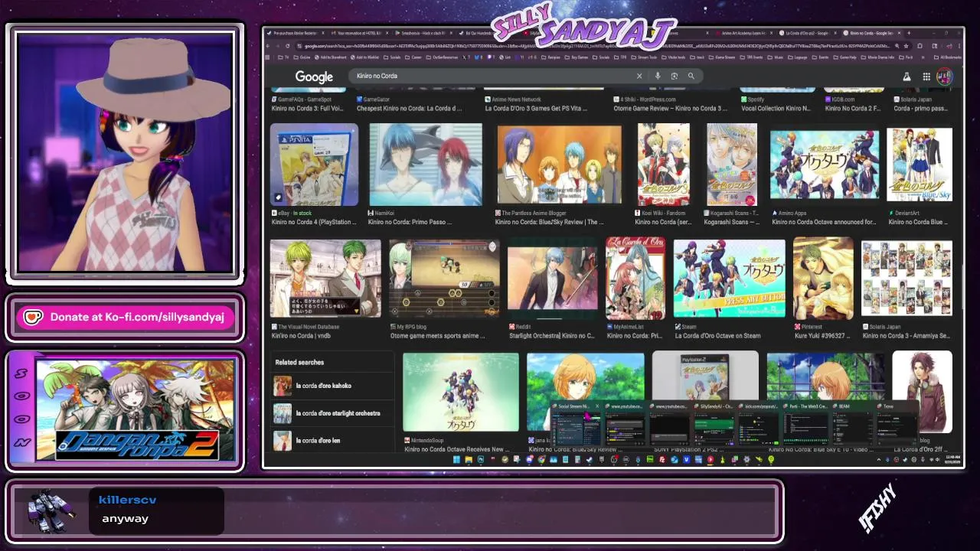Select the Social Stream Ninja taskbar preview
This screenshot has width=980, height=551.
(578, 424)
